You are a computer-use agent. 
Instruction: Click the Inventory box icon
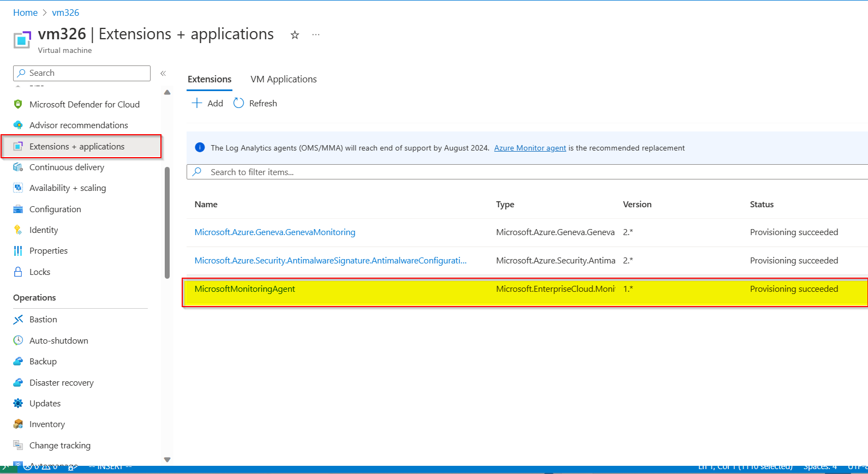pyautogui.click(x=18, y=424)
